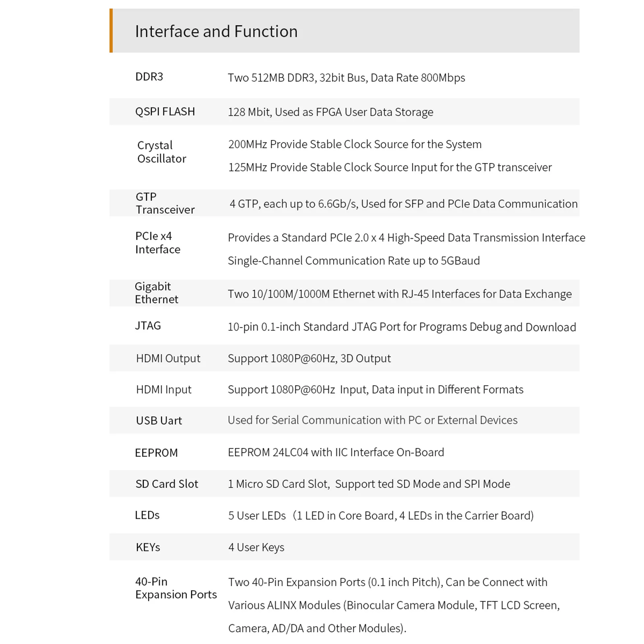This screenshot has height=644, width=644.
Task: Select the SD Card Slot label
Action: pyautogui.click(x=167, y=484)
